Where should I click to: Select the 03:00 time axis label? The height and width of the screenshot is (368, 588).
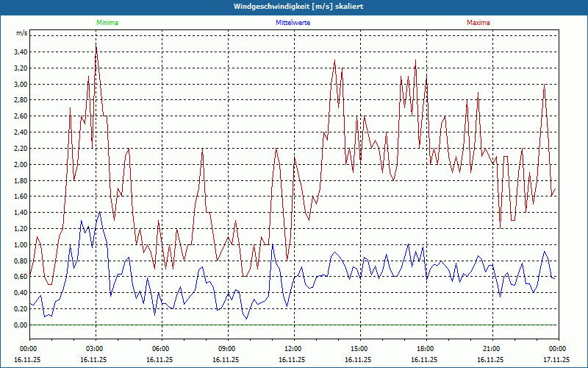(x=94, y=349)
